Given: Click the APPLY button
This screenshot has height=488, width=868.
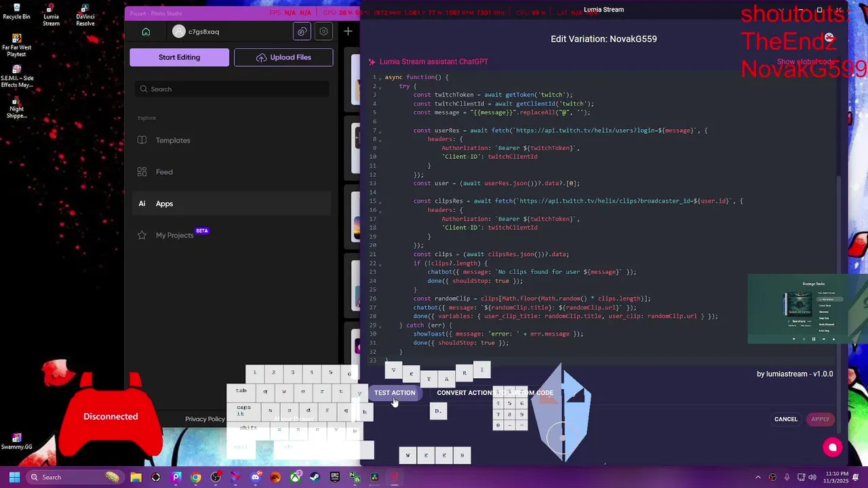Looking at the screenshot, I should (x=820, y=419).
